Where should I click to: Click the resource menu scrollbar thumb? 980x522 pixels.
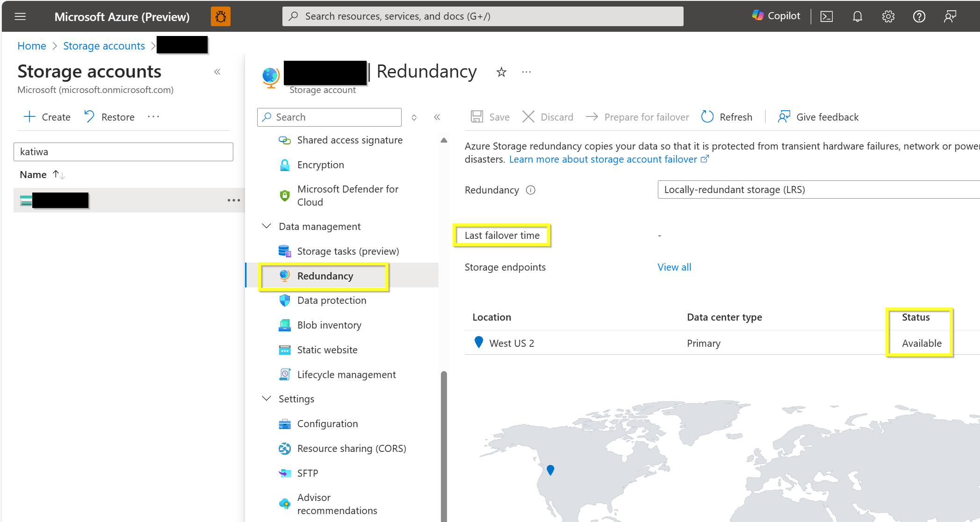click(x=444, y=446)
